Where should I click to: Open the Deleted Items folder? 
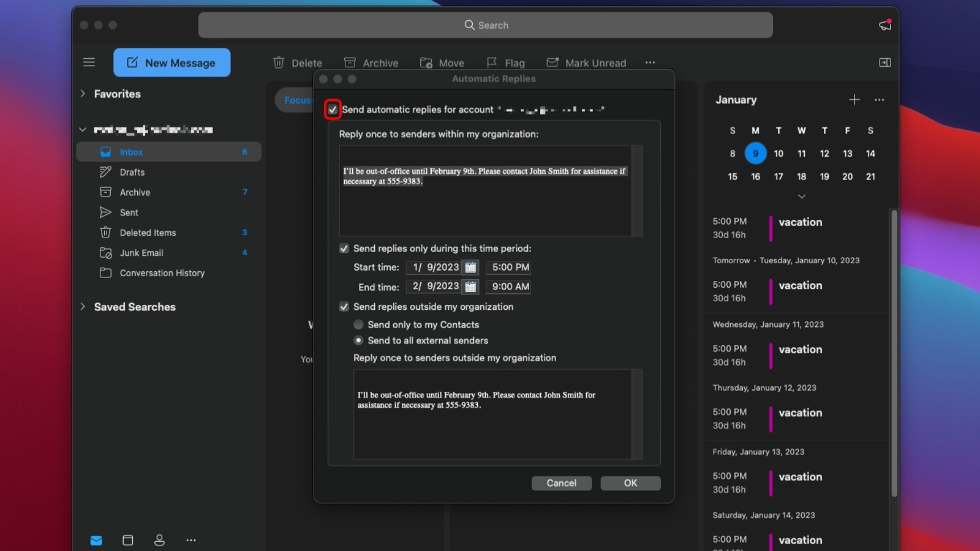(169, 233)
